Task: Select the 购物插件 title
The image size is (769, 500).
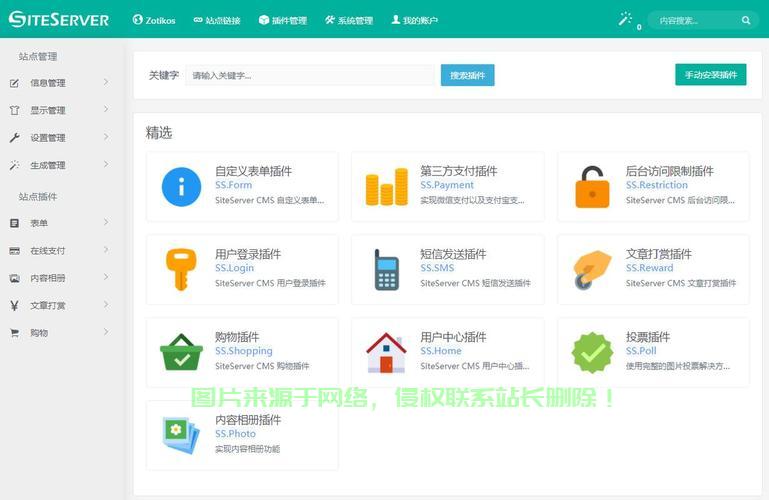Action: click(237, 337)
